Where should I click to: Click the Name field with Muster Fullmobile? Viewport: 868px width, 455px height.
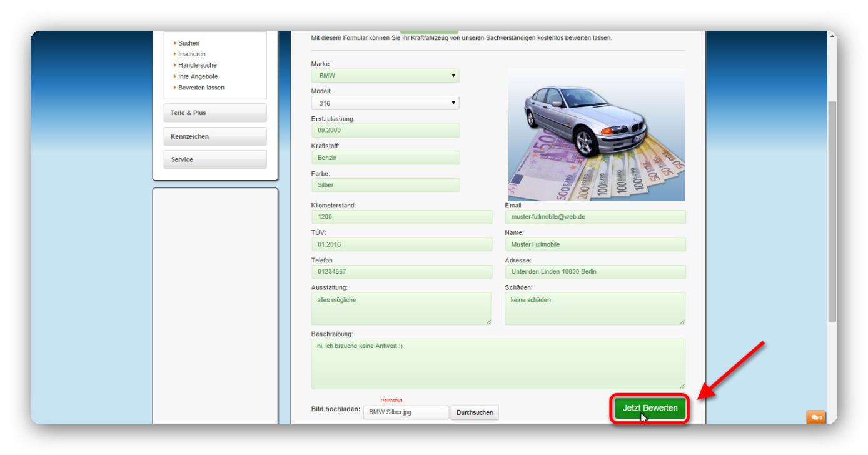(x=595, y=244)
